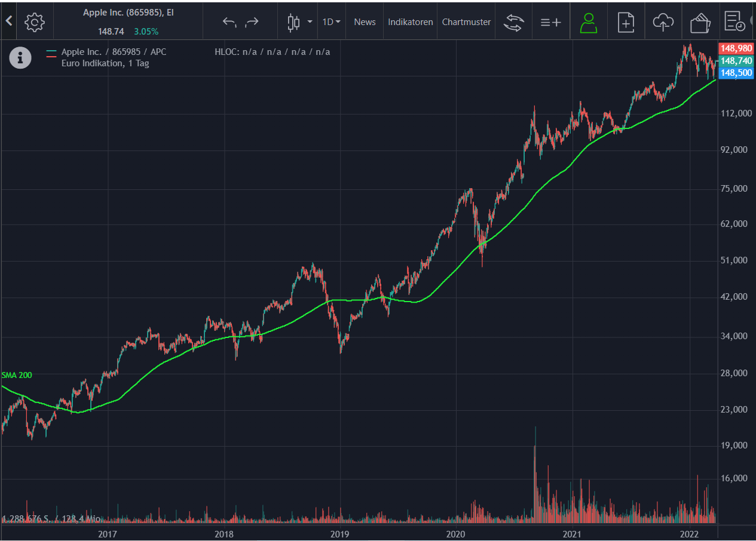Click the 28,000 price axis label
Screen dimensions: 756x541
tap(733, 373)
